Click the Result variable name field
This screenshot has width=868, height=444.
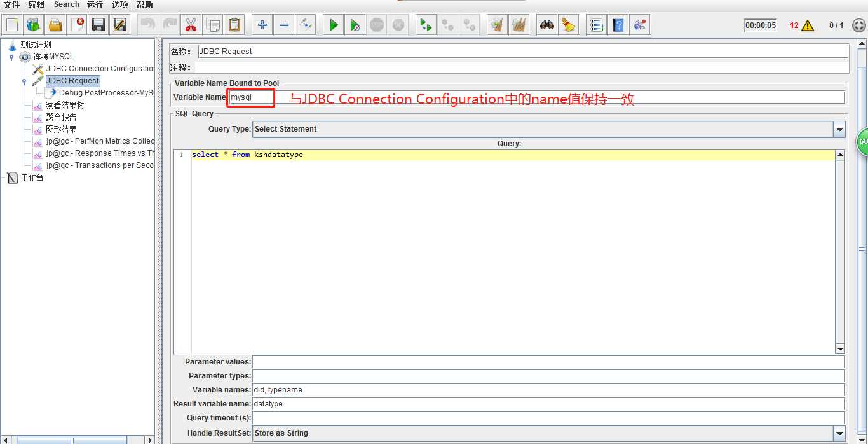[x=549, y=404]
